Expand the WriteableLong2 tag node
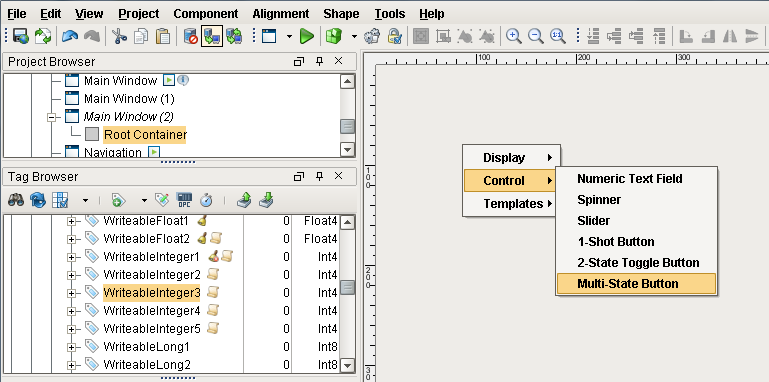769x382 pixels. 72,365
